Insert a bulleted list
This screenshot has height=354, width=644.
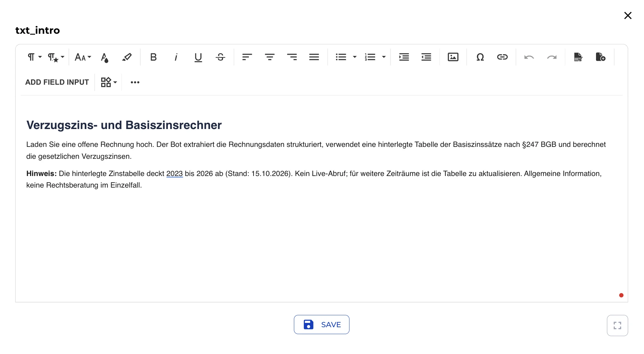tap(341, 57)
